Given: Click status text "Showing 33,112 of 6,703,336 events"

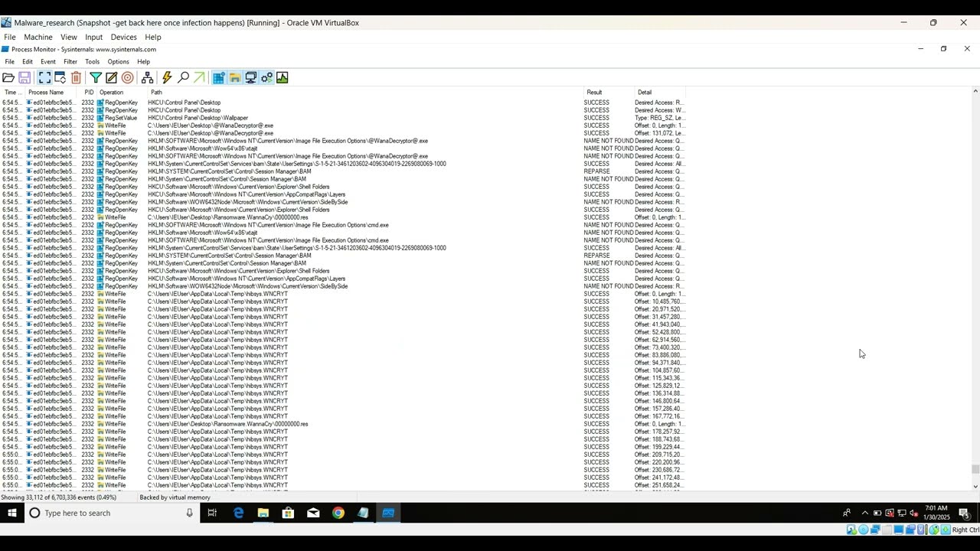Looking at the screenshot, I should 58,497.
